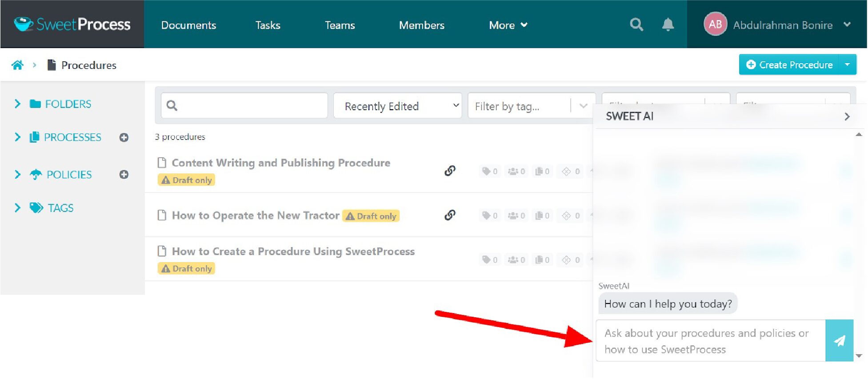Click team count of Content Writing procedure

(x=516, y=171)
